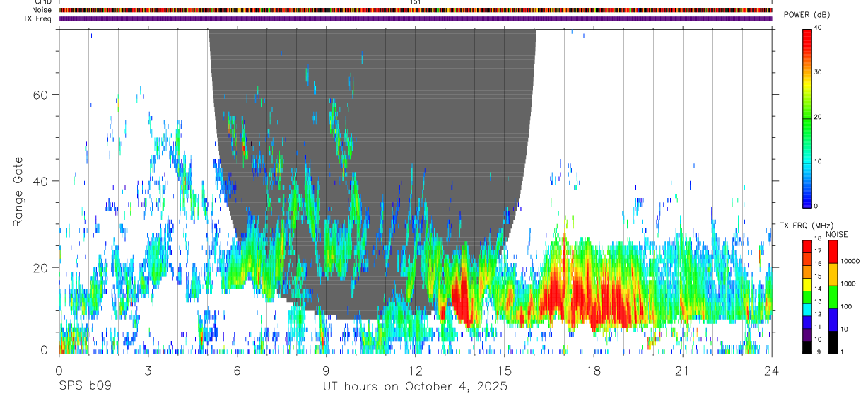Click the Range Gate axis title
The width and height of the screenshot is (868, 401).
point(20,192)
